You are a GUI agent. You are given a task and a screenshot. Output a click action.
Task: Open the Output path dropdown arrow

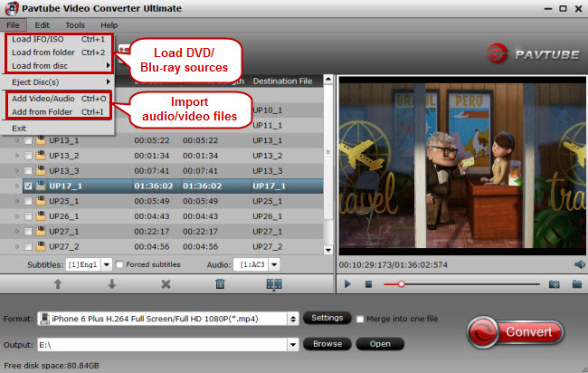293,344
